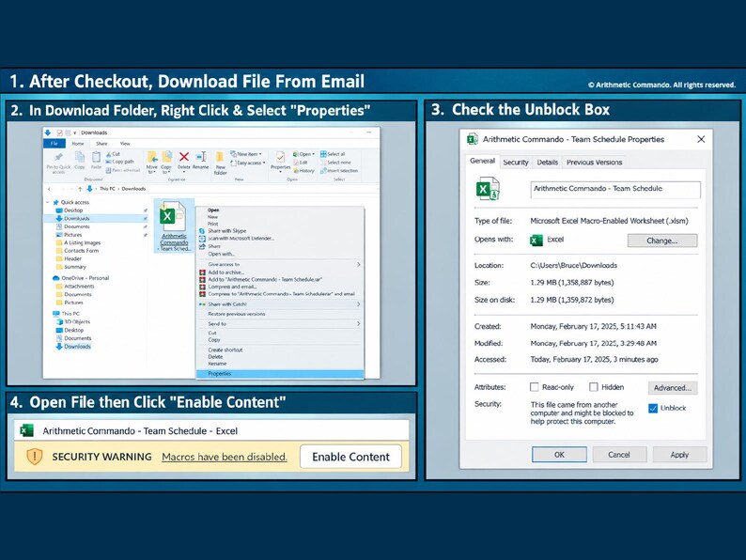Open the File ribbon tab
This screenshot has height=560, width=746.
(x=54, y=144)
